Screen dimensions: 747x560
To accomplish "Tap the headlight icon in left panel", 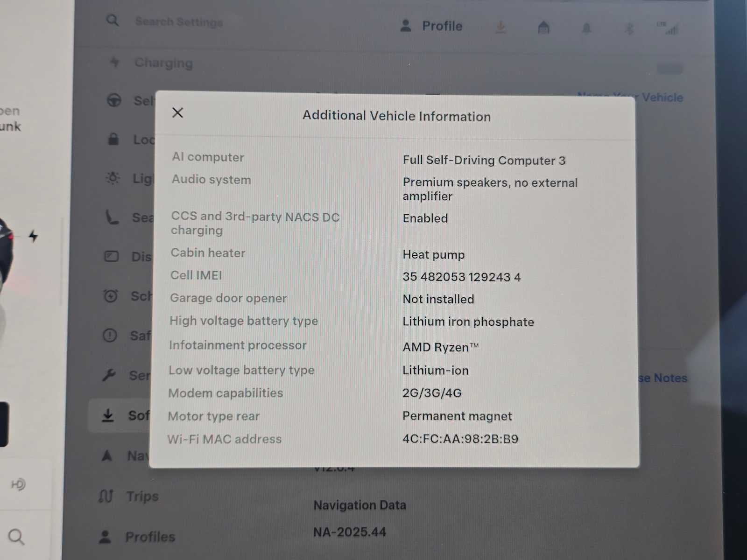I will click(18, 484).
